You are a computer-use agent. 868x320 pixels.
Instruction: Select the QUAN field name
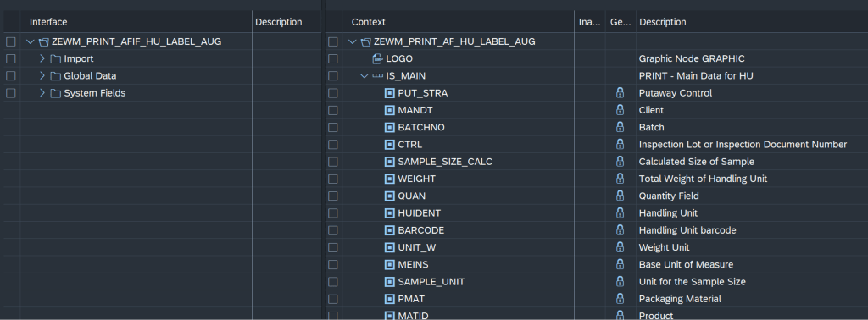(412, 196)
